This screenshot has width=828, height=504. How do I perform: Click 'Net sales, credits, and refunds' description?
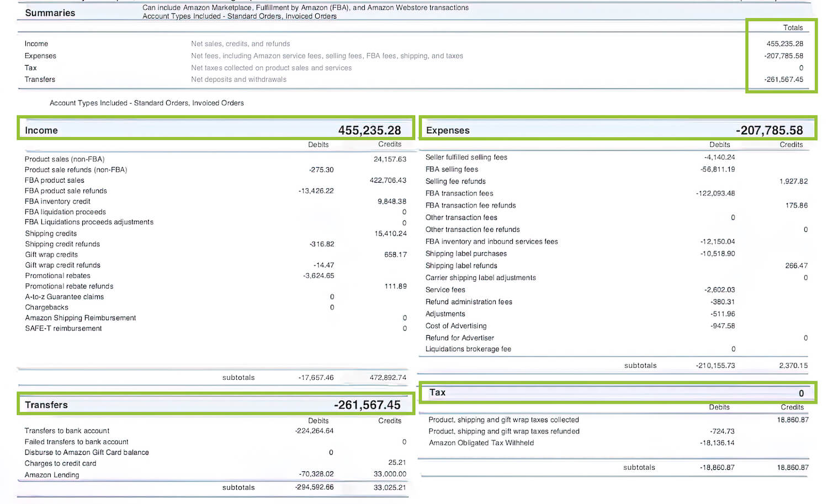click(241, 44)
